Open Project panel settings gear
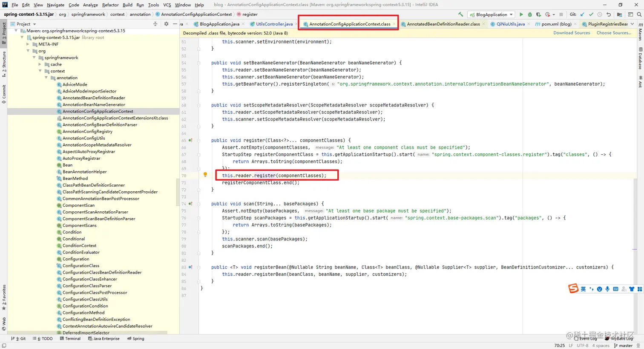 tap(166, 24)
